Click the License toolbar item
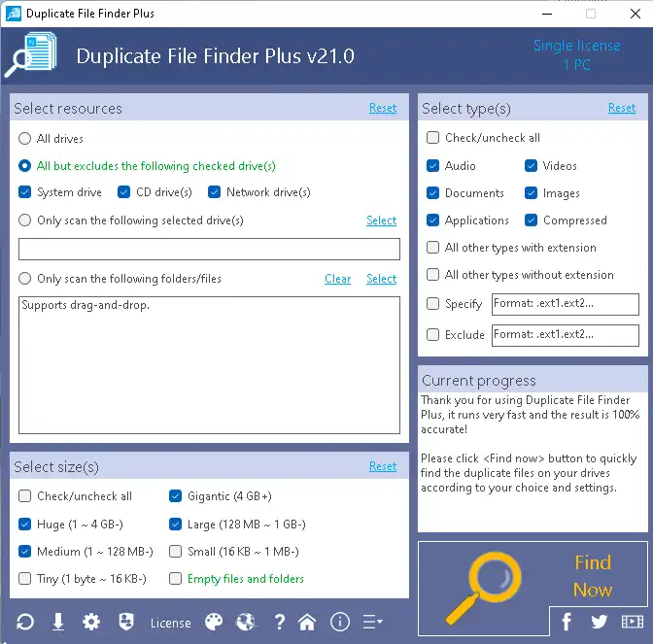This screenshot has width=653, height=644. (171, 623)
